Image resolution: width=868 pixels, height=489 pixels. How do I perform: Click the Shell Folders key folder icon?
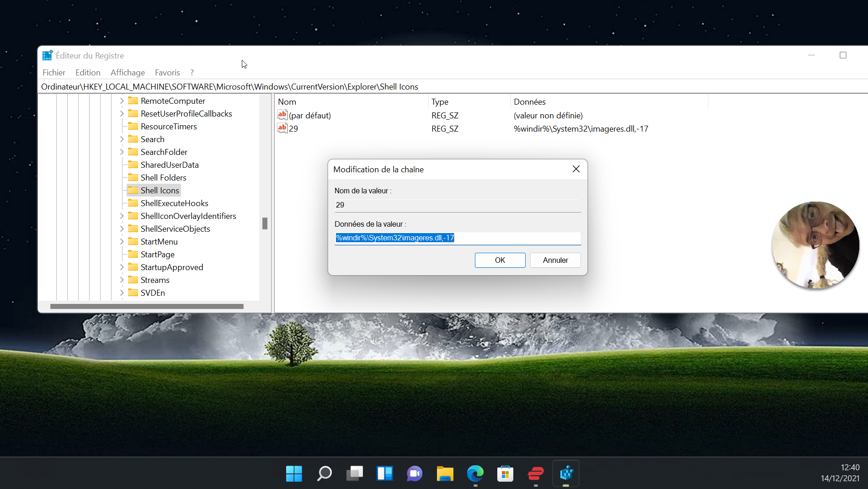[133, 177]
